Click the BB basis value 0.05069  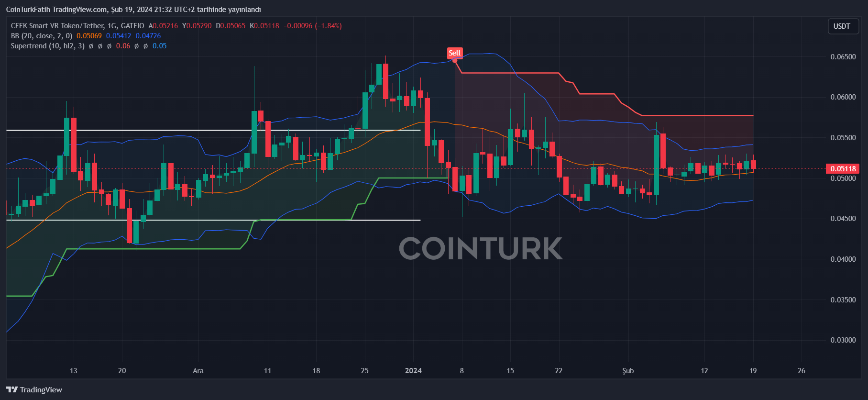(x=89, y=36)
